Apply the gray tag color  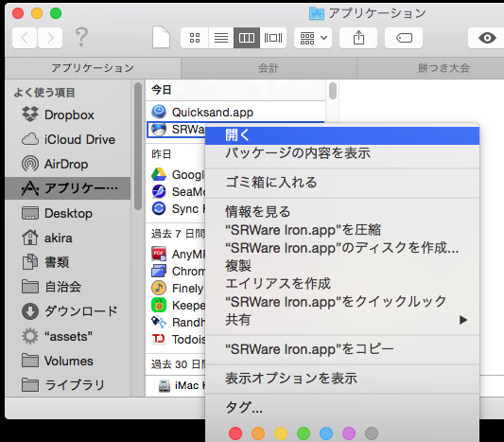372,433
